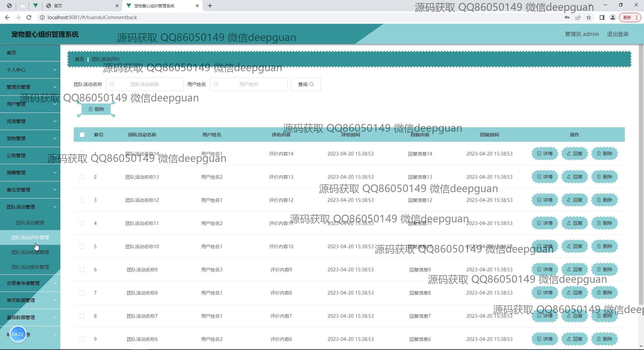Reply to 团队活动名称13 with 回复
Image resolution: width=644 pixels, height=350 pixels.
[x=575, y=177]
